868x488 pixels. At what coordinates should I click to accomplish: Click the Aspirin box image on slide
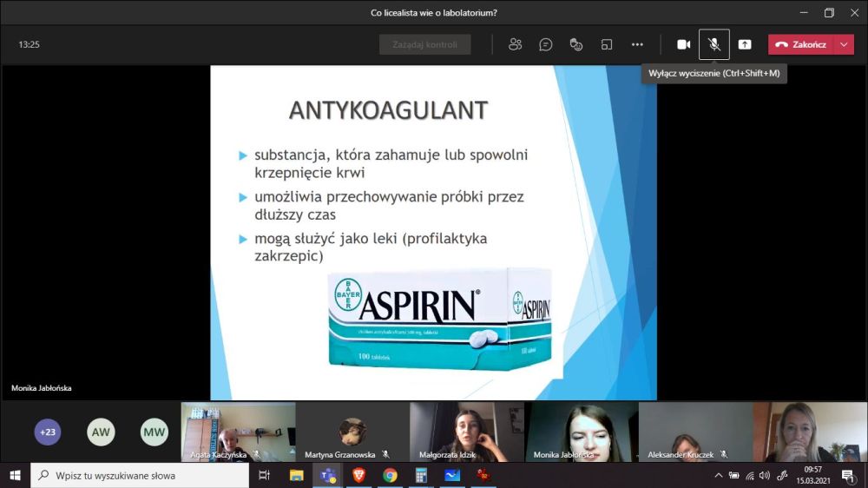440,319
